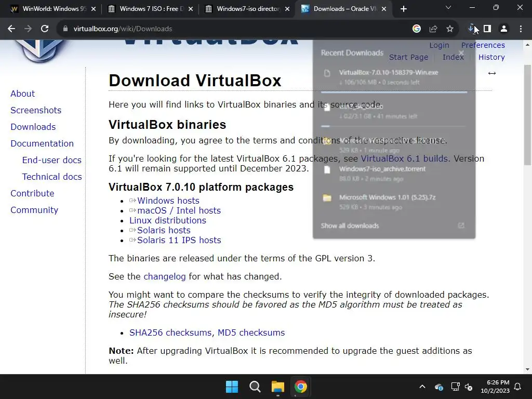The image size is (532, 399).
Task: Open VirtualBox-7.0.10-158379-Win.exe in downloads popup
Action: tap(394, 77)
